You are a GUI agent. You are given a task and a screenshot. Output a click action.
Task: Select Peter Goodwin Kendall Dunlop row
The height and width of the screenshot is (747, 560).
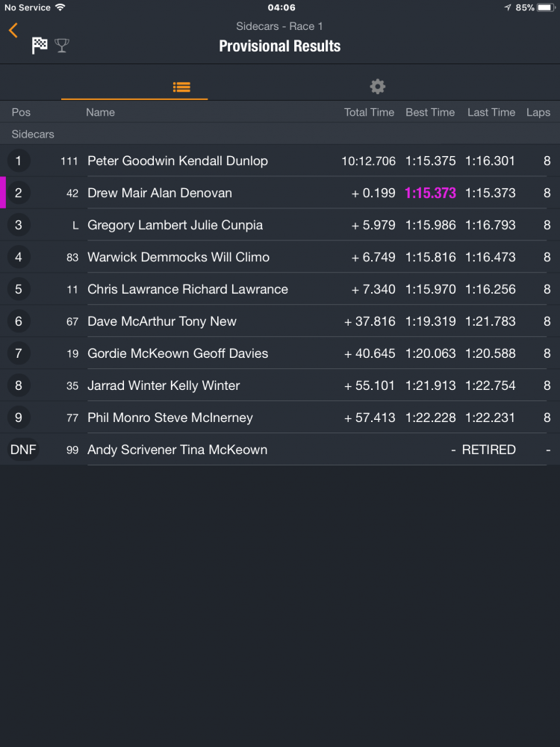click(x=178, y=161)
